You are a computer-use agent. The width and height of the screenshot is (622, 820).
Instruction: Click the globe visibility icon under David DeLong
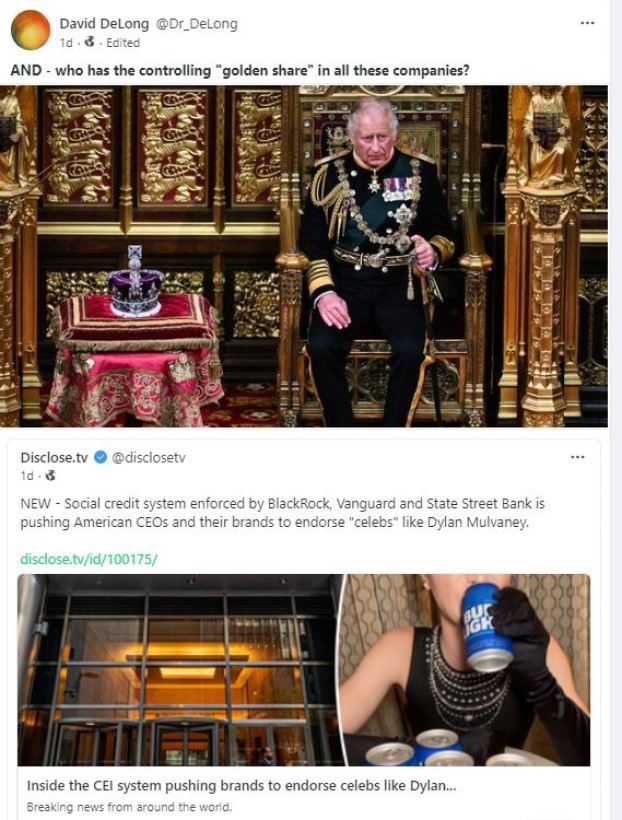(x=90, y=42)
